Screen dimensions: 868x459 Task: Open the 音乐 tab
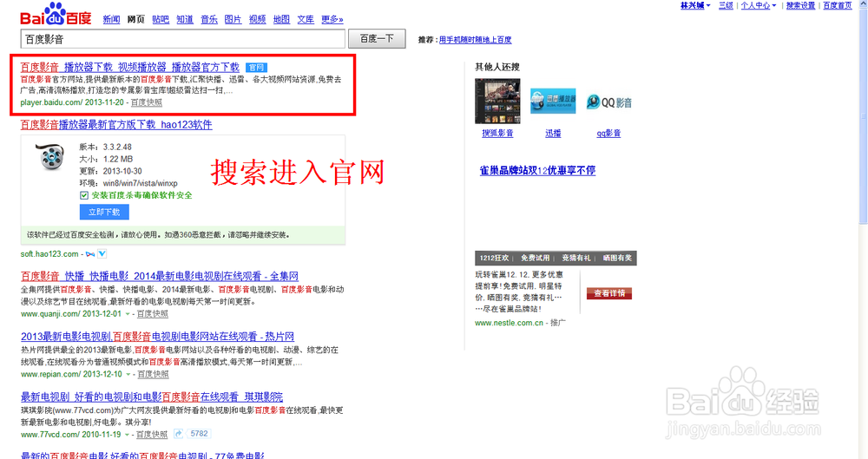pos(209,19)
